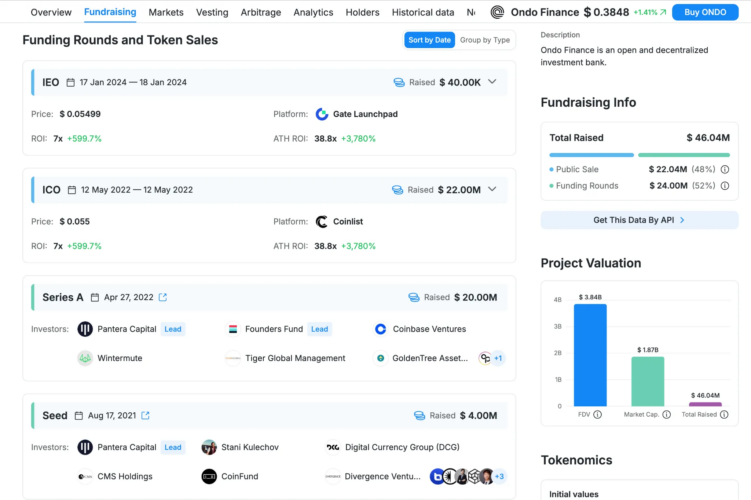The width and height of the screenshot is (751, 500).
Task: Click the Funding Rounds info icon
Action: click(x=725, y=185)
